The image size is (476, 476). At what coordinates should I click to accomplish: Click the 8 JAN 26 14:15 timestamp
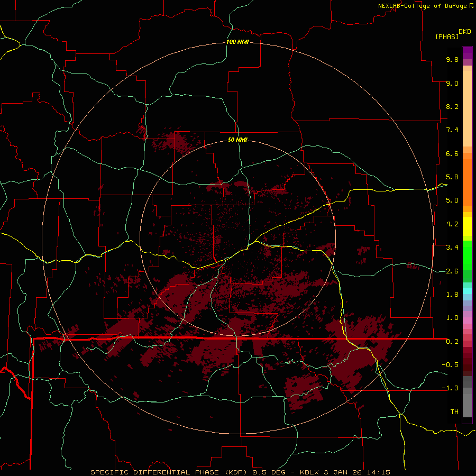[x=358, y=472]
